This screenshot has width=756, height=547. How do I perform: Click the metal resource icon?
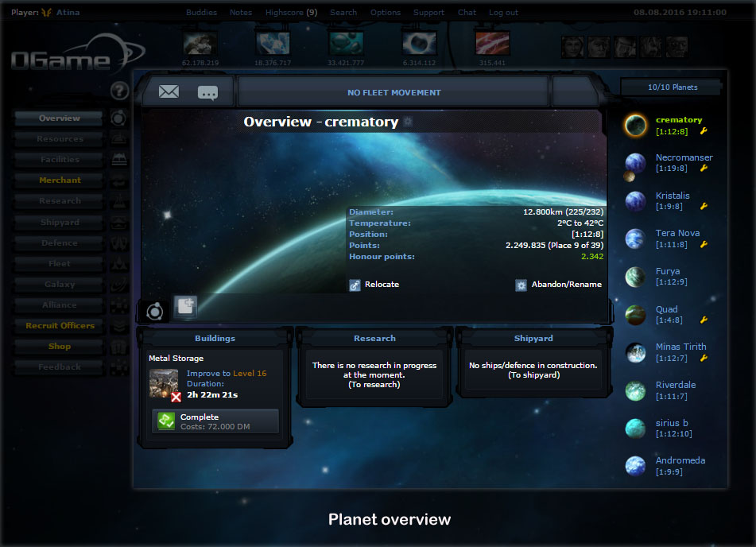click(x=200, y=44)
